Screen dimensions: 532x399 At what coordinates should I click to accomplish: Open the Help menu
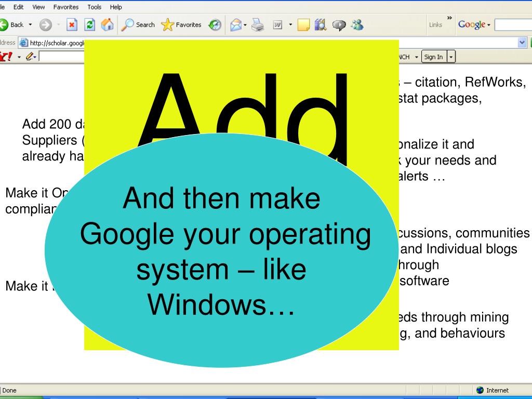(x=116, y=7)
